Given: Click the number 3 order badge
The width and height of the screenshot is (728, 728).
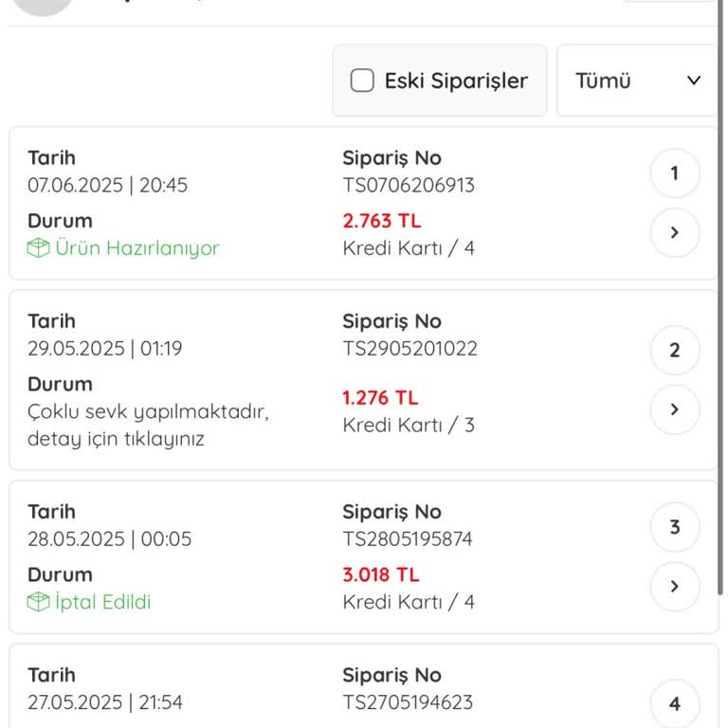Looking at the screenshot, I should (675, 528).
